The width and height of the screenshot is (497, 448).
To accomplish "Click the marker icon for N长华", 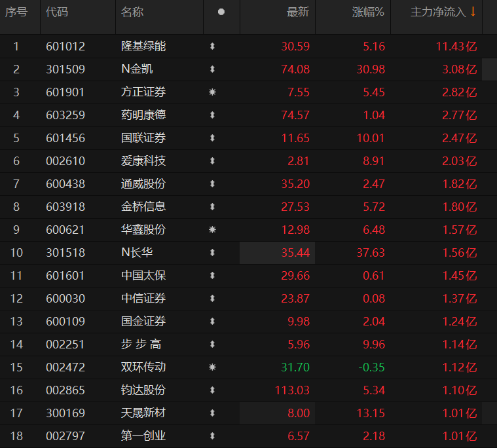I will pos(212,253).
